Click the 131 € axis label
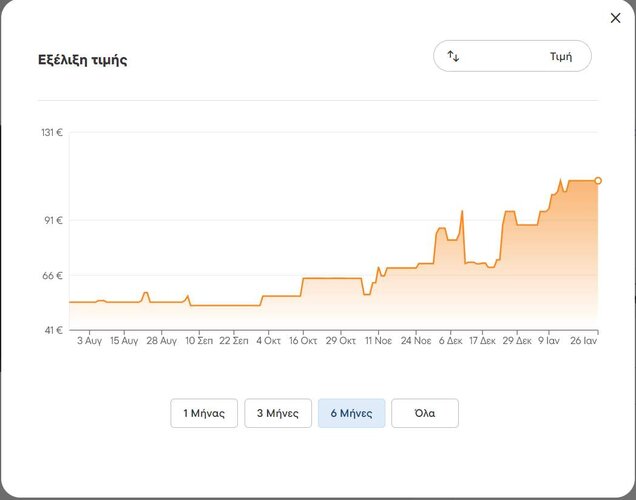This screenshot has height=500, width=636. (x=52, y=132)
